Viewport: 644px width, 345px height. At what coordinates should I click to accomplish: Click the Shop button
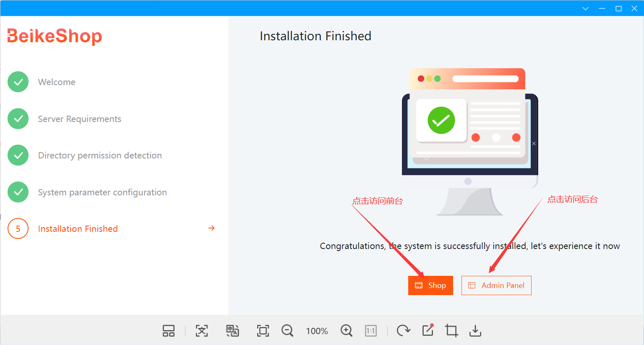[430, 285]
